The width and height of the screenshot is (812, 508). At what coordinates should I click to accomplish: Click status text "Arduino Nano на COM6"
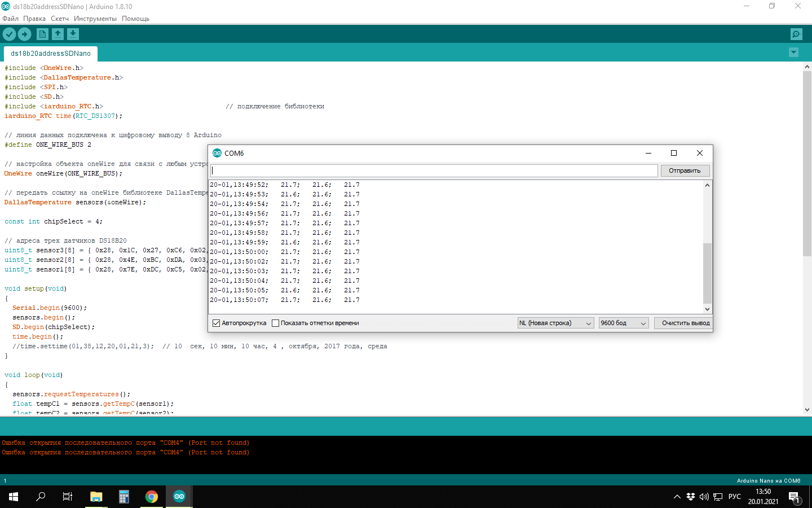tap(769, 481)
